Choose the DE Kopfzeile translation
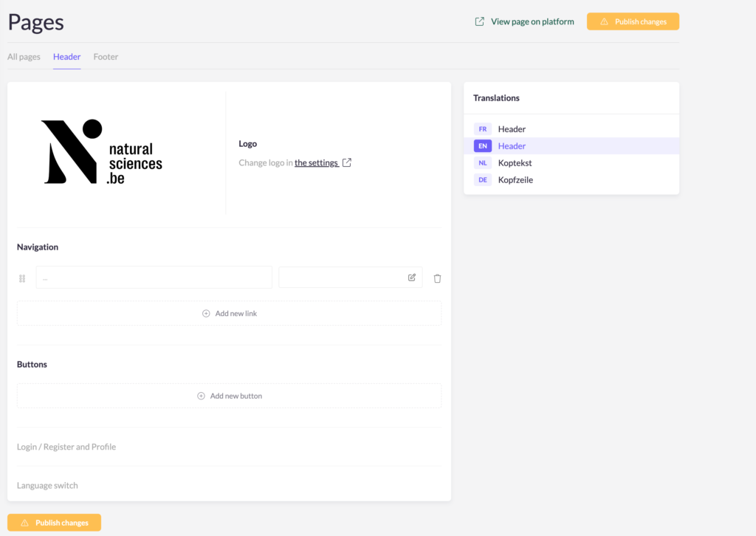756x536 pixels. [515, 180]
